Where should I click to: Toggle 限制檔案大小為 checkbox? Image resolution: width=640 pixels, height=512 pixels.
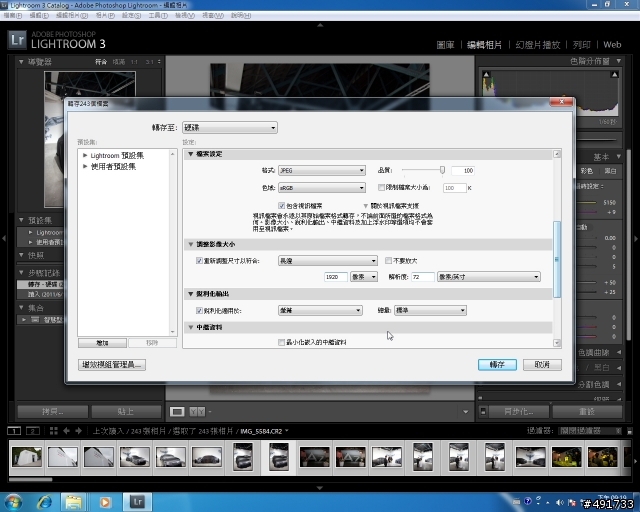pyautogui.click(x=381, y=187)
